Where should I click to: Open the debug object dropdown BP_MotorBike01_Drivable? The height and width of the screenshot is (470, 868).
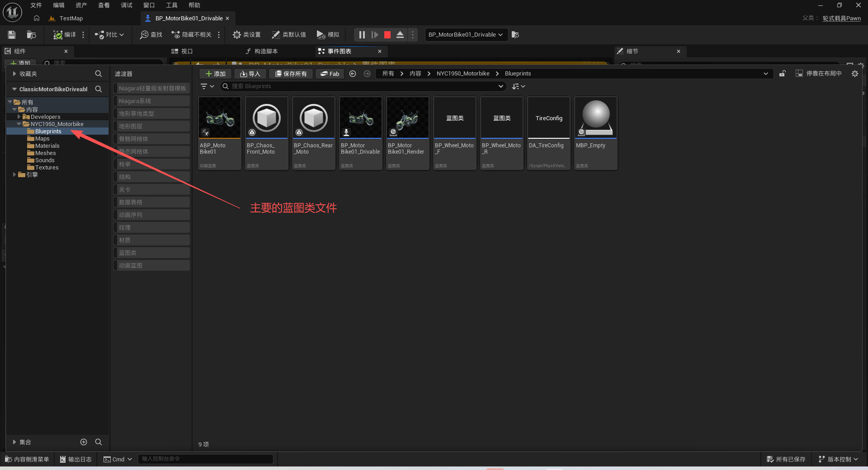point(466,35)
